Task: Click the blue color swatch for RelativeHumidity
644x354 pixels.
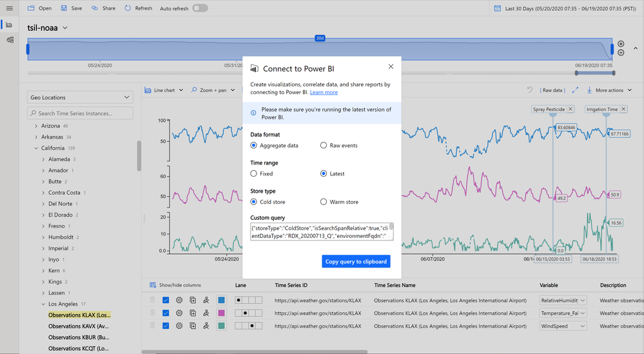Action: coord(221,300)
